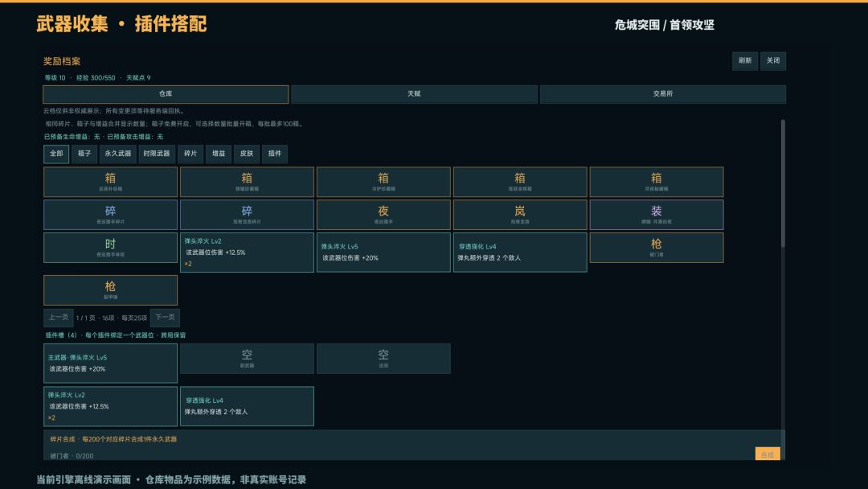Click the empty 空 slot for 副武器
This screenshot has width=868, height=489.
pos(247,358)
